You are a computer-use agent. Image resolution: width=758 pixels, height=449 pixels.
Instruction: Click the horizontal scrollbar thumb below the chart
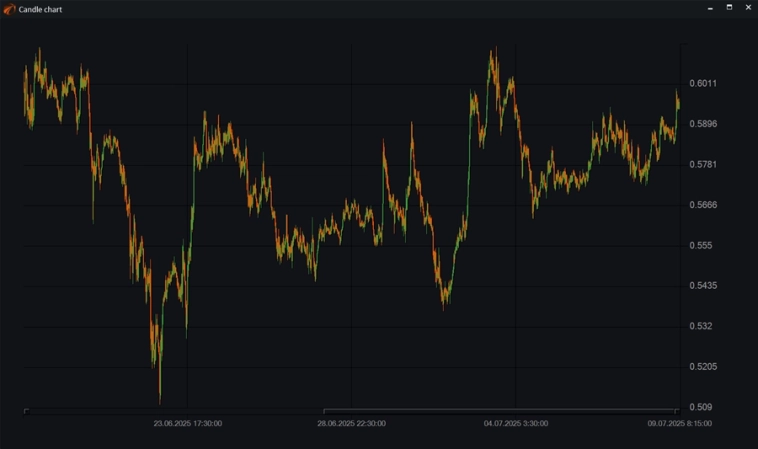(x=500, y=410)
